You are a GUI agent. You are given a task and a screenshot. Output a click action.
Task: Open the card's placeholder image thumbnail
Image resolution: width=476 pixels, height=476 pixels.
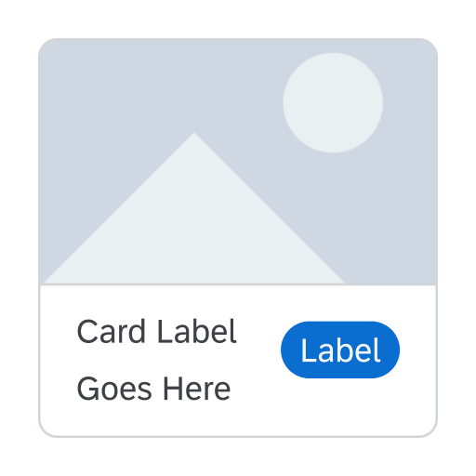(238, 161)
